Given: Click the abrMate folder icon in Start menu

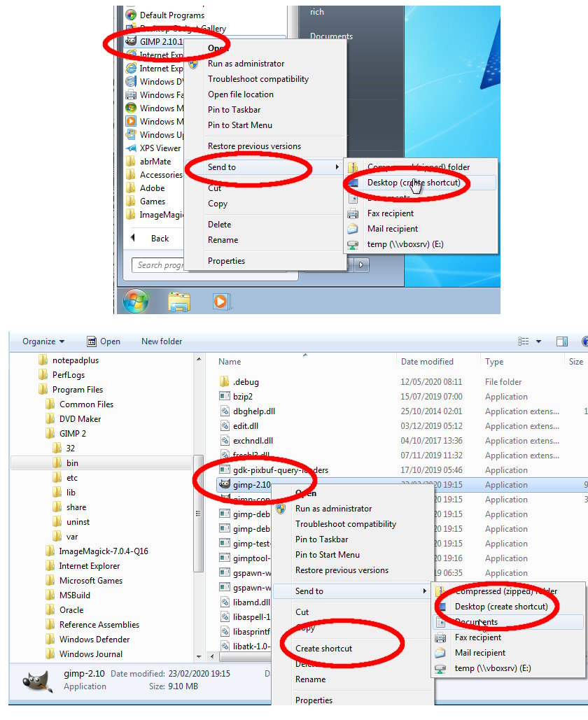Looking at the screenshot, I should [132, 162].
